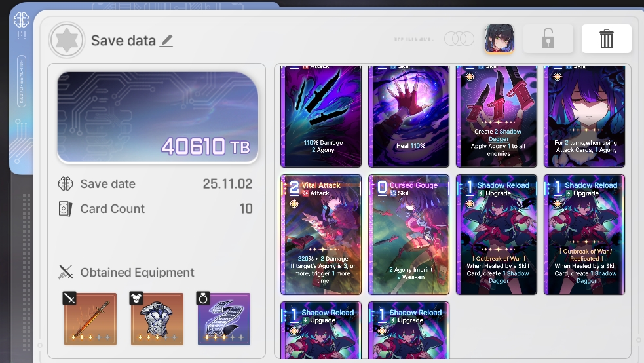Click the armor slot badge on the chestplate item

coord(136,298)
